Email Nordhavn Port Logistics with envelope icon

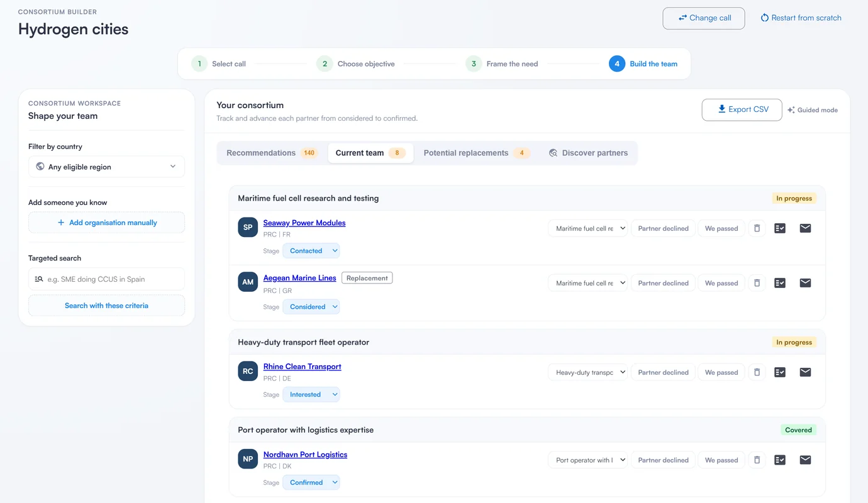805,460
